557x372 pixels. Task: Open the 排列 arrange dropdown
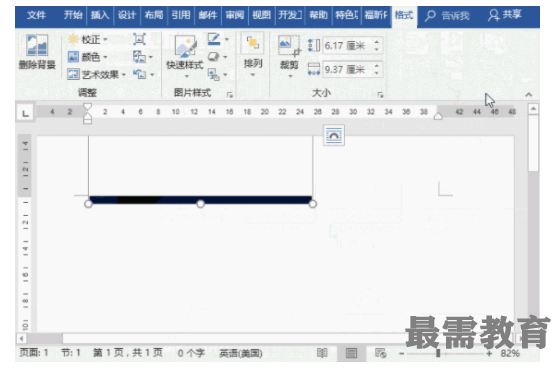253,54
